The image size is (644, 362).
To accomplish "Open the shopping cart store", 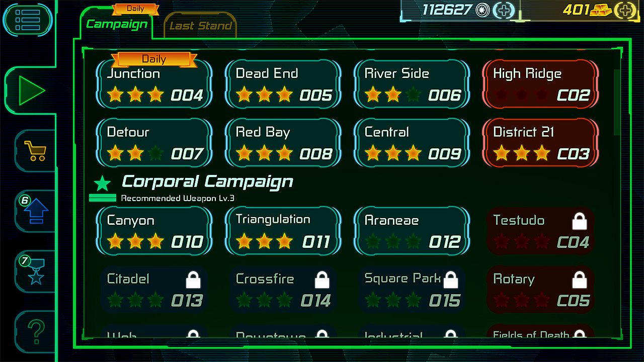I will tap(35, 151).
